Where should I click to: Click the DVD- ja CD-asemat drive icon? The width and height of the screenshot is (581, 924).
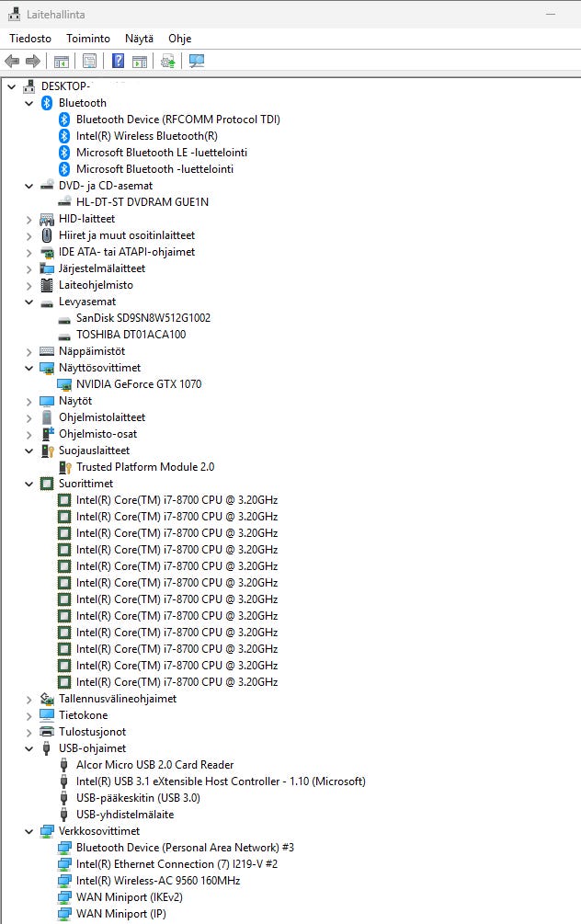tap(47, 186)
